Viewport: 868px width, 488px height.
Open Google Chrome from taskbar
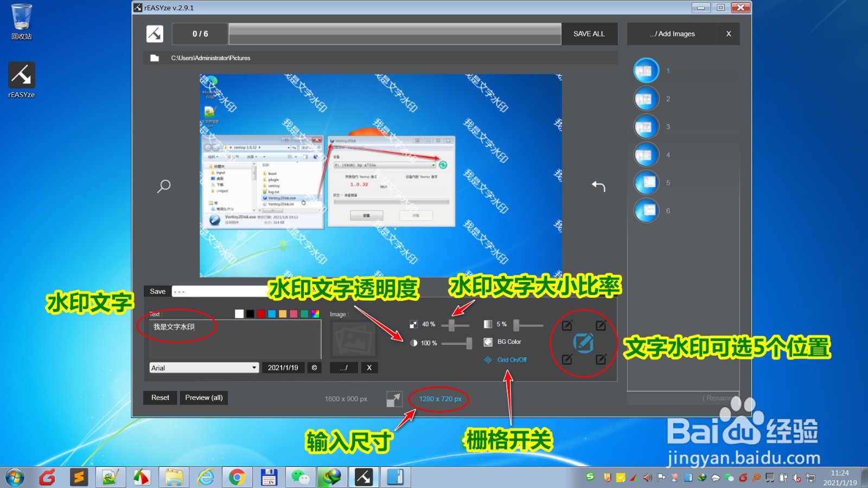pyautogui.click(x=237, y=478)
